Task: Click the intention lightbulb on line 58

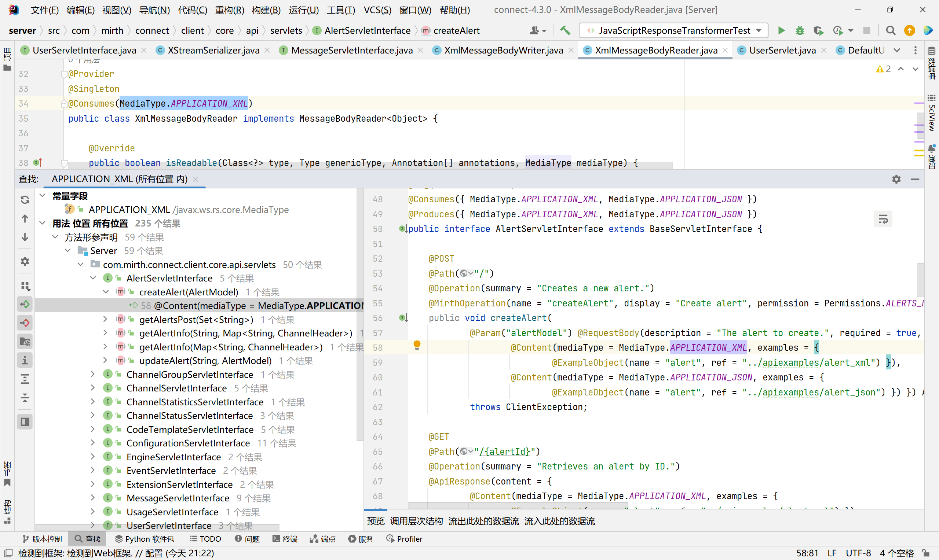Action: click(417, 345)
